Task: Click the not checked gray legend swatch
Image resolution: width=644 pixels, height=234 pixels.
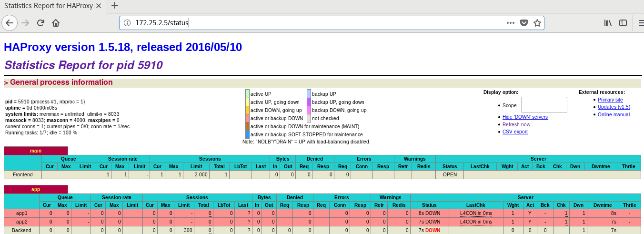Action: click(309, 118)
